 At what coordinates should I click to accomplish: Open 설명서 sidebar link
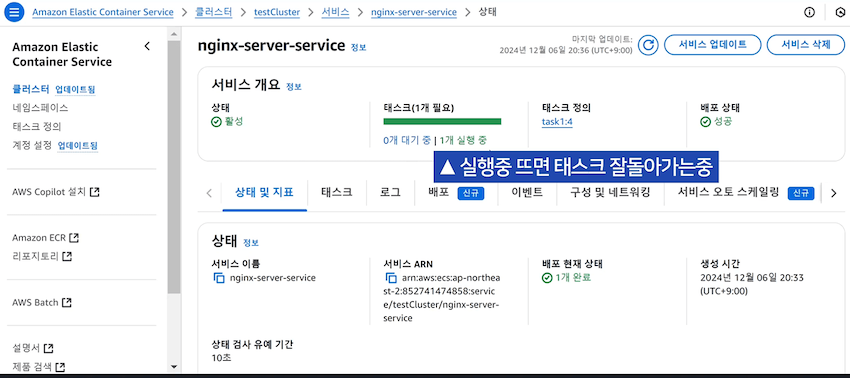coord(26,348)
